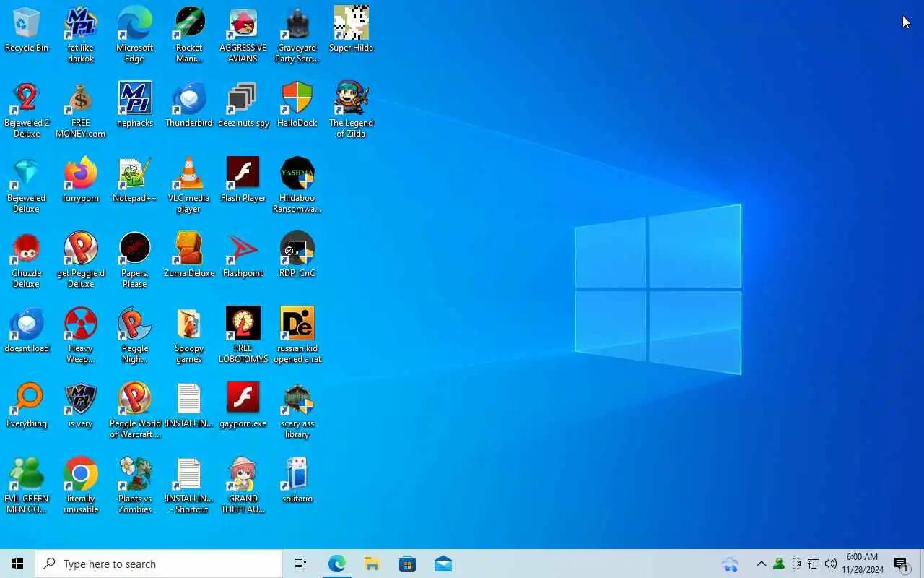This screenshot has width=924, height=578.
Task: Click the Notepad++ desktop shortcut
Action: tap(135, 181)
